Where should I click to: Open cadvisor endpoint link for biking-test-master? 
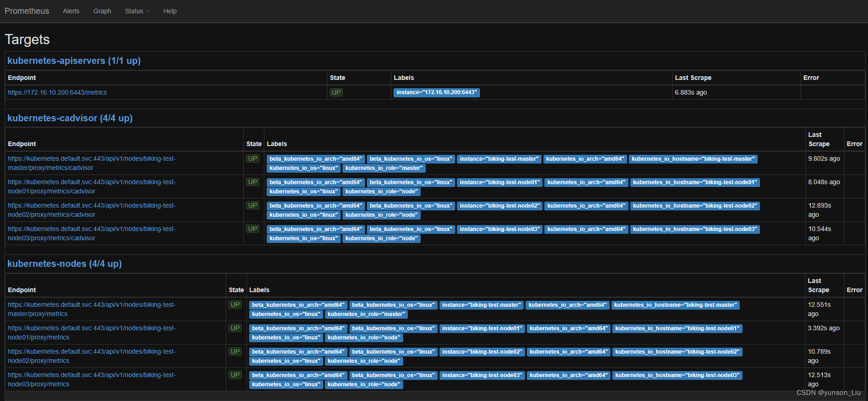click(x=91, y=163)
